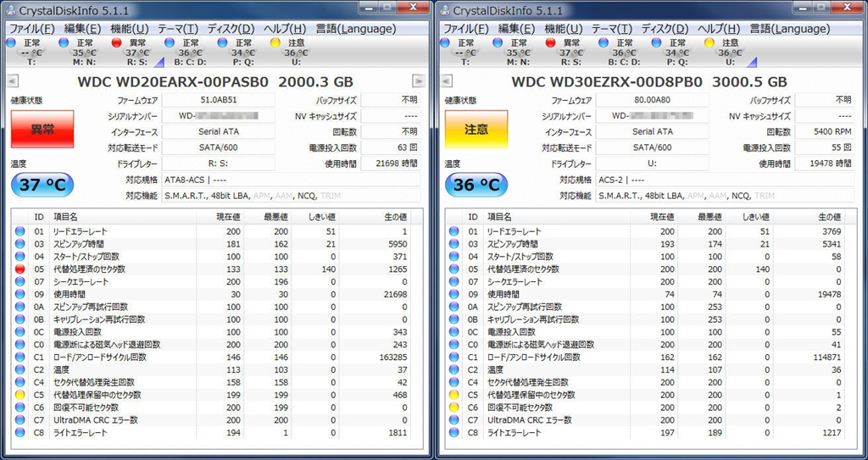Click blue dot for C8 in right window
This screenshot has height=460, width=868.
pos(454,432)
